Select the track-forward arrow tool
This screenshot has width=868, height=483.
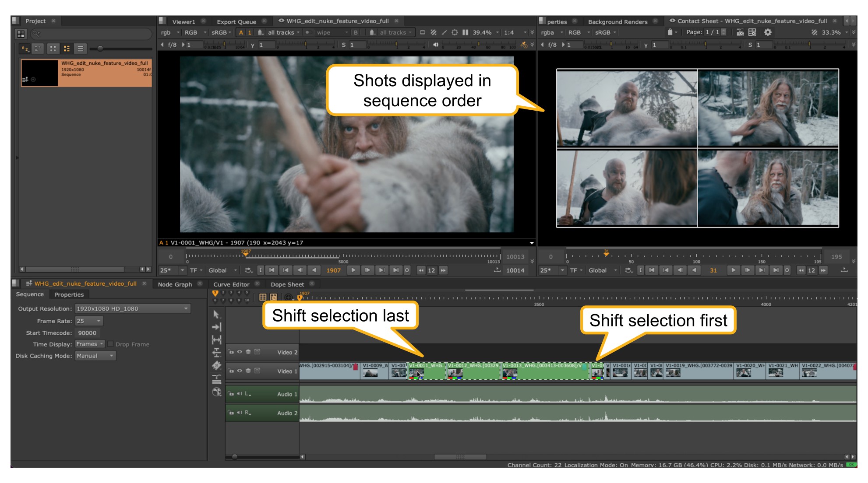216,327
